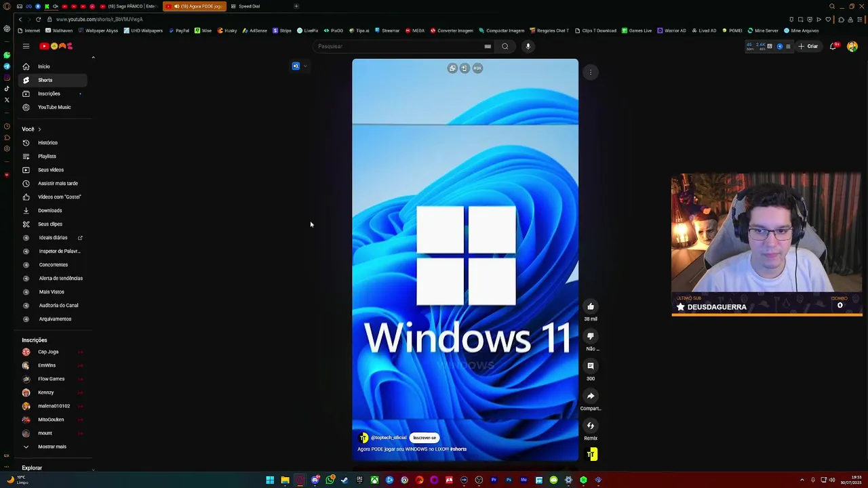The image size is (868, 488).
Task: Open the PayPal bookmark
Action: click(179, 30)
